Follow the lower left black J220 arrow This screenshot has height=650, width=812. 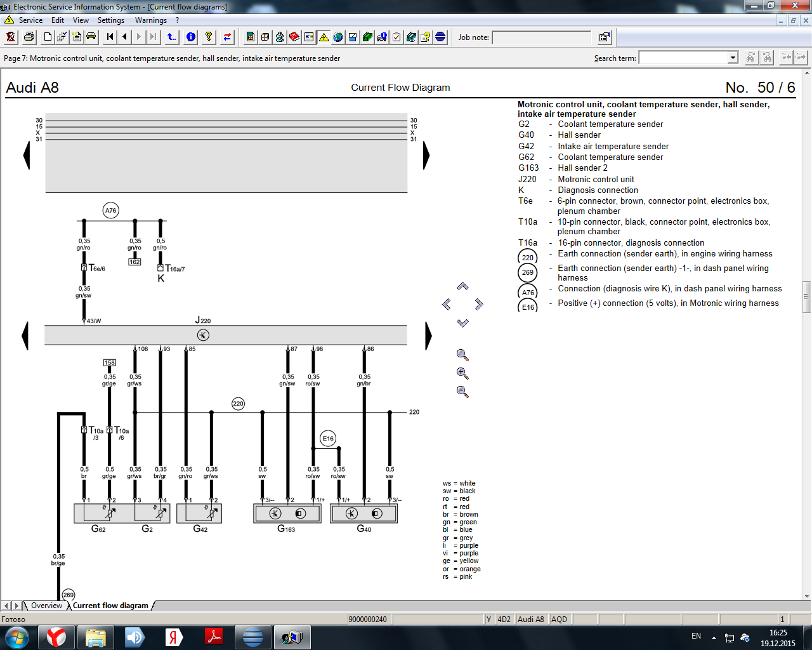pyautogui.click(x=25, y=336)
